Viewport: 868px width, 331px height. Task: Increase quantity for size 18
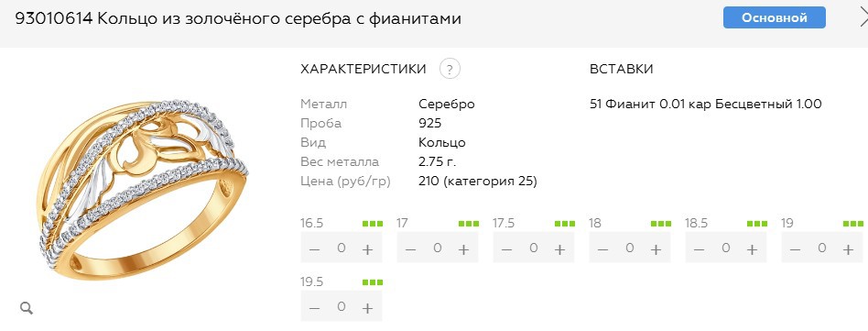(x=656, y=249)
